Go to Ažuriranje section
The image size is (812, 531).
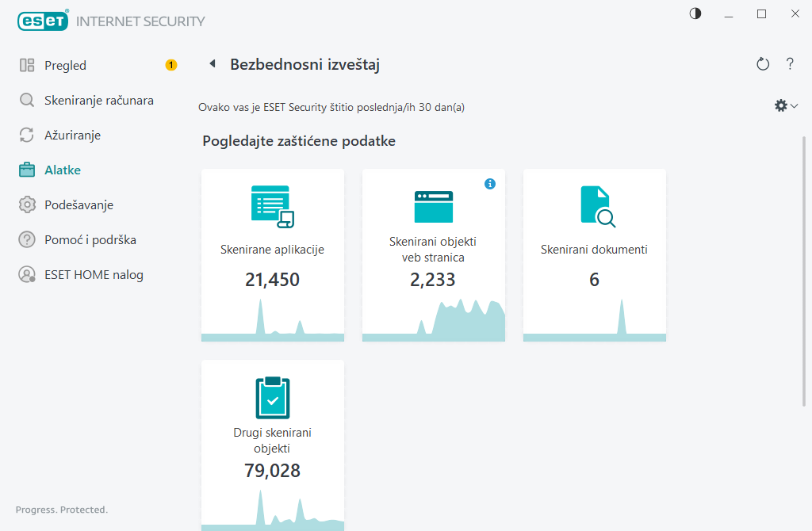point(72,135)
